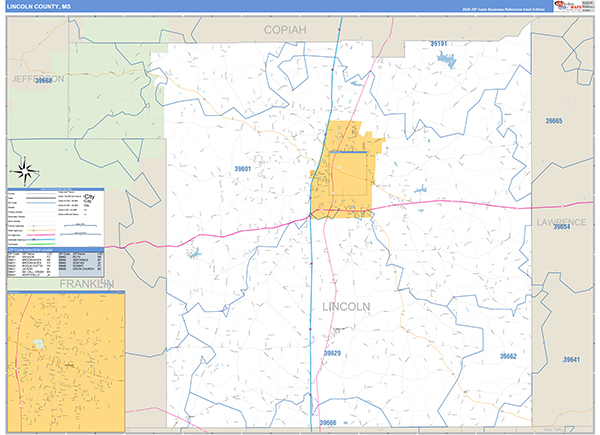Select the lake southwest of the pink highway
600x435 pixels.
pyautogui.click(x=195, y=253)
